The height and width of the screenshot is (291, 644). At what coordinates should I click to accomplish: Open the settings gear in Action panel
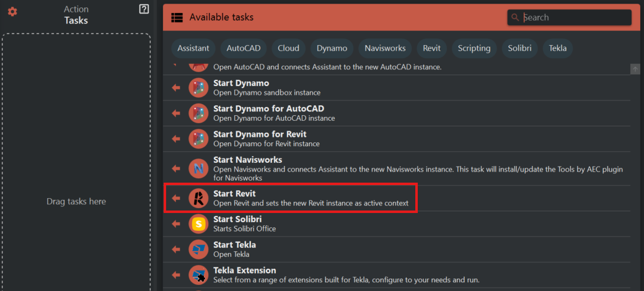coord(12,12)
